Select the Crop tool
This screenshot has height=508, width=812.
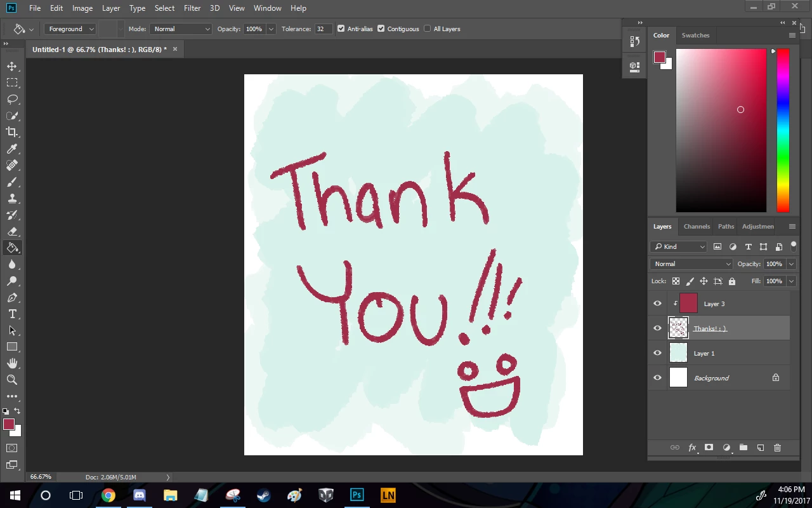coord(12,132)
